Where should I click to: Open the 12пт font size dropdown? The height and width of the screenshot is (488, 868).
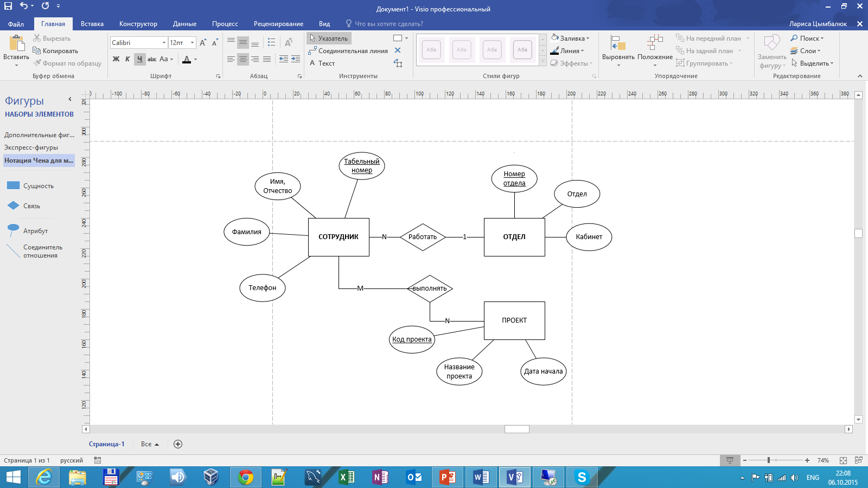coord(192,42)
